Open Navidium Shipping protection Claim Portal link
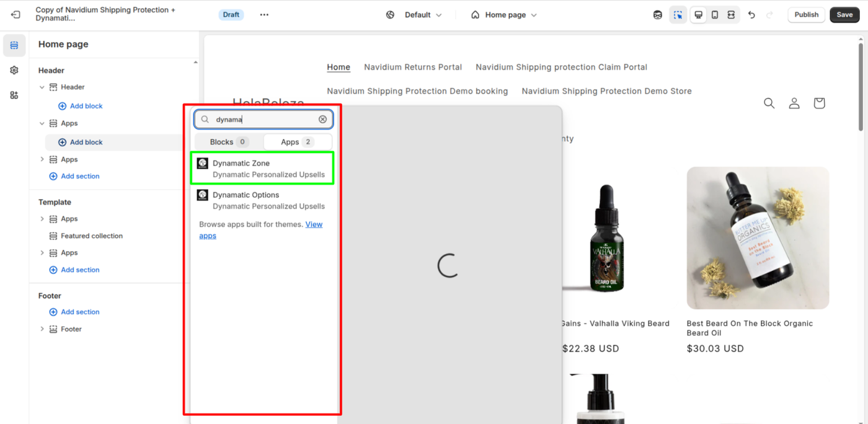This screenshot has width=868, height=424. [561, 67]
